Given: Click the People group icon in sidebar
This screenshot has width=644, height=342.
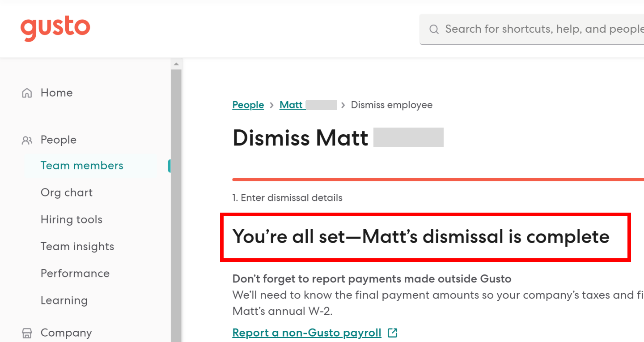Looking at the screenshot, I should point(27,140).
